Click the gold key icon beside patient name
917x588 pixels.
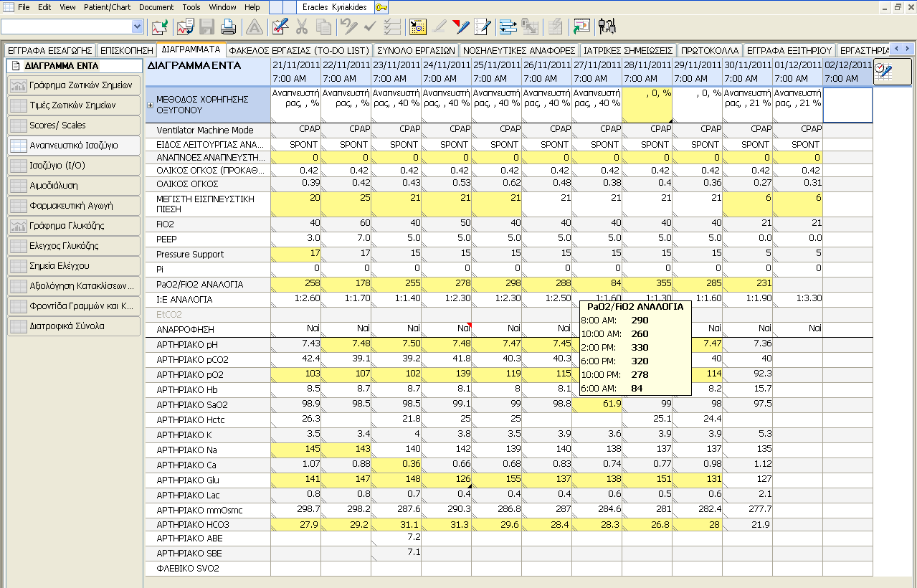(381, 7)
